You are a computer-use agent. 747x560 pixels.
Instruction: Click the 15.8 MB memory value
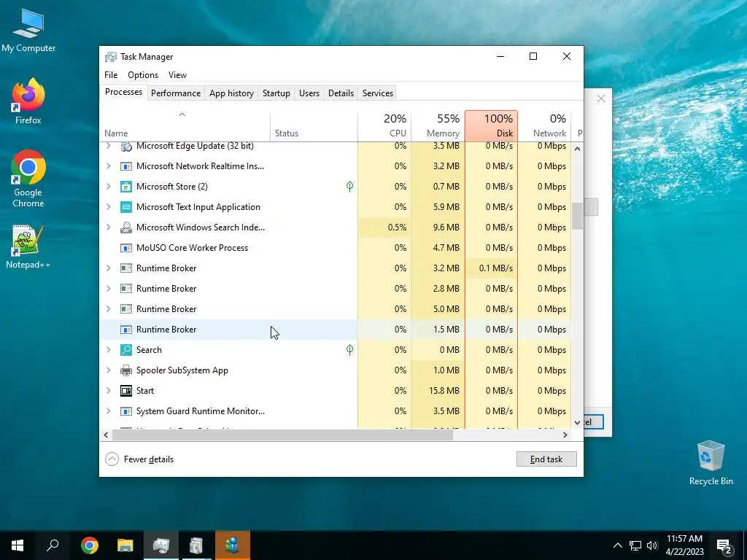[x=444, y=391]
